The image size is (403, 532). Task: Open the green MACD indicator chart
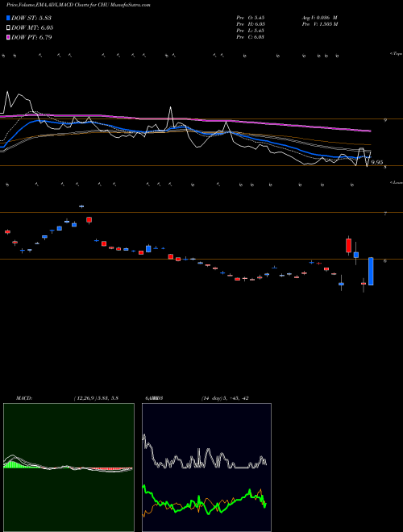69,468
